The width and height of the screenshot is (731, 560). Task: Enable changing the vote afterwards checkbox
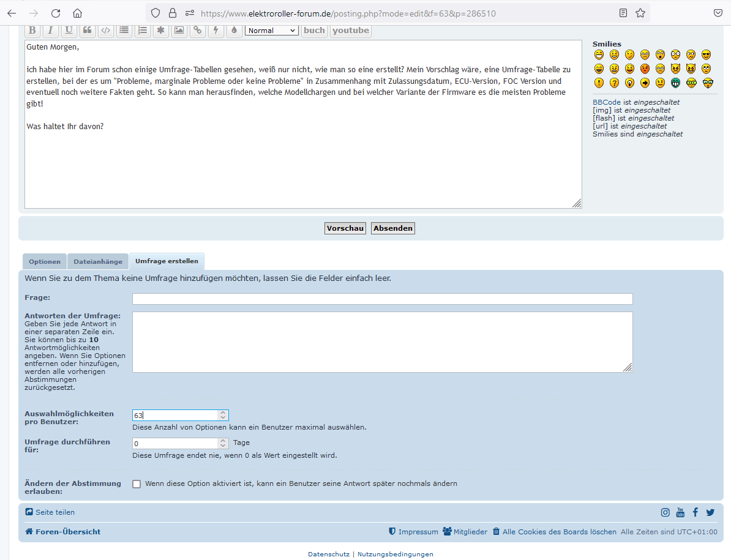click(x=137, y=484)
